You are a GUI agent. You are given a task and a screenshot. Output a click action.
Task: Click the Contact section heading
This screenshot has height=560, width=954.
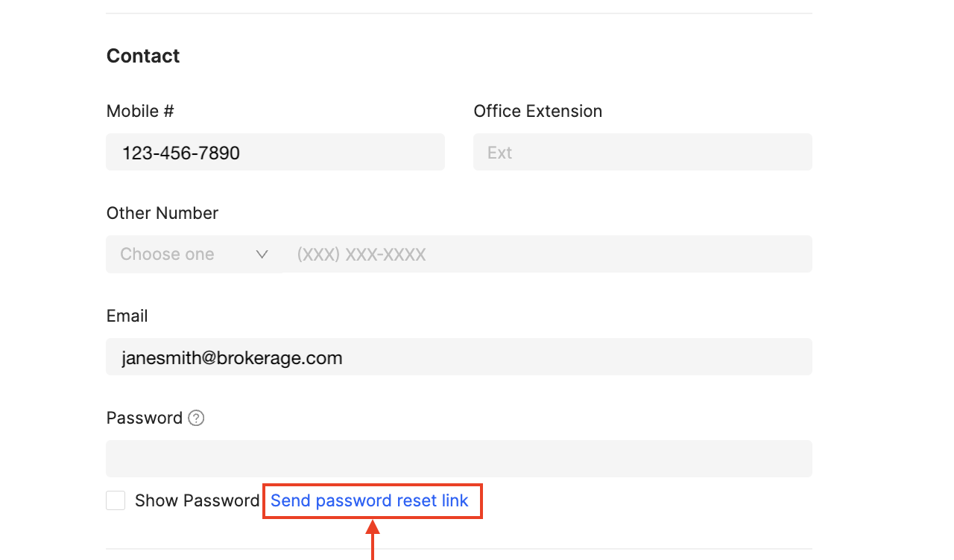click(143, 56)
